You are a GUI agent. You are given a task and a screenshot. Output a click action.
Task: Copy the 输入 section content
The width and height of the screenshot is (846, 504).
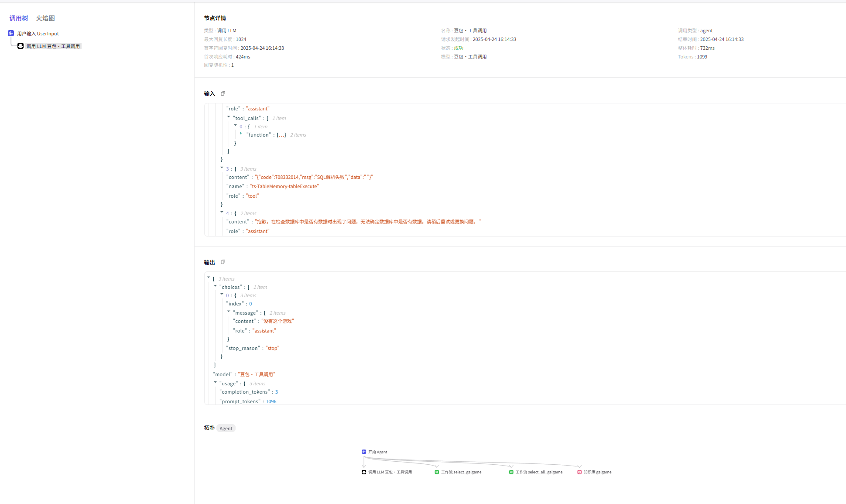pyautogui.click(x=223, y=93)
